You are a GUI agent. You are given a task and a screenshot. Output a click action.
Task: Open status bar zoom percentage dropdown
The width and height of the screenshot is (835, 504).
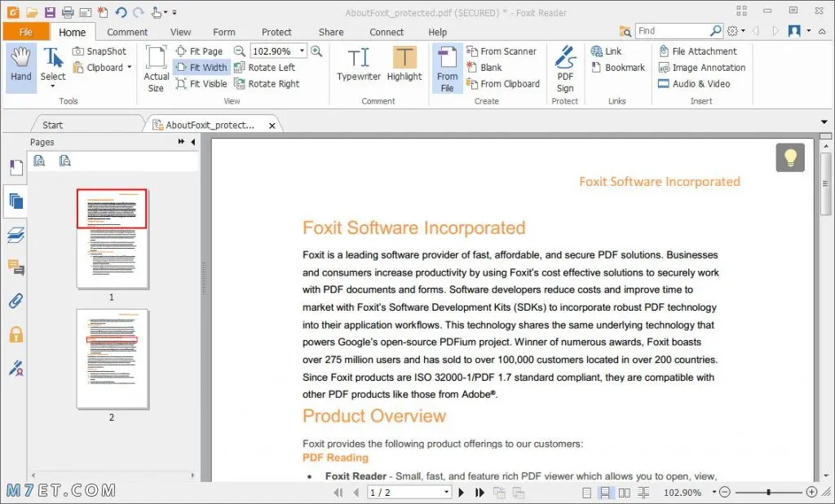tap(714, 493)
